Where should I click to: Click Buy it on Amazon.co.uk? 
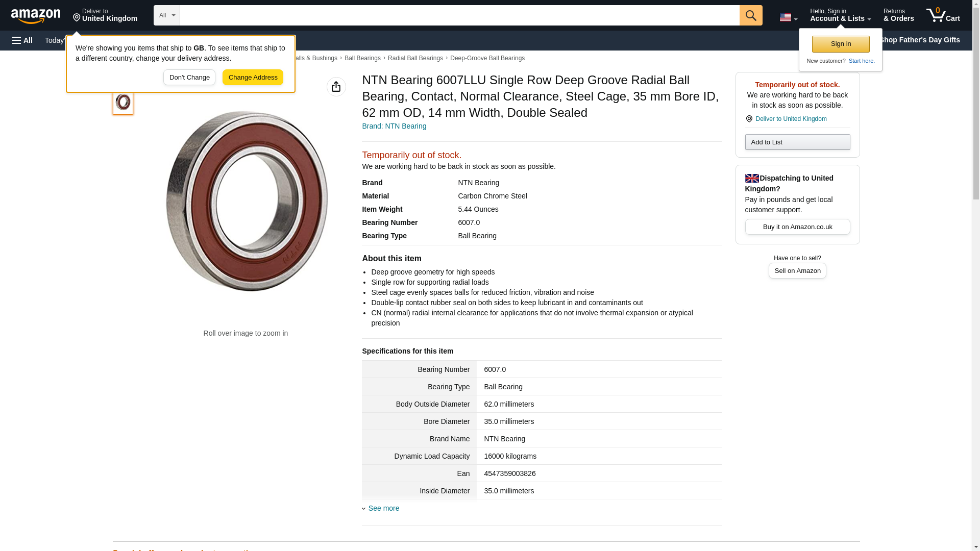click(797, 227)
